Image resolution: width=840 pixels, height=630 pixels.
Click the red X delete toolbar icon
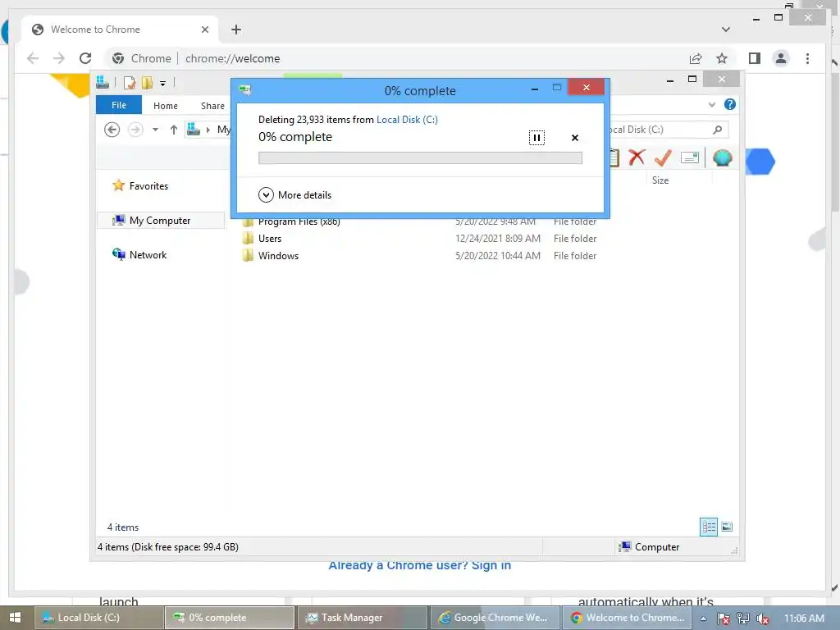pos(637,157)
